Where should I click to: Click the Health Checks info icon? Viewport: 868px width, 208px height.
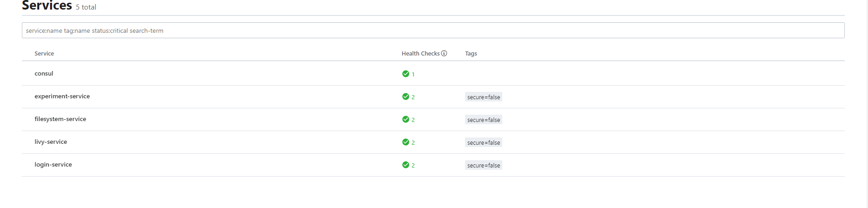pos(444,53)
